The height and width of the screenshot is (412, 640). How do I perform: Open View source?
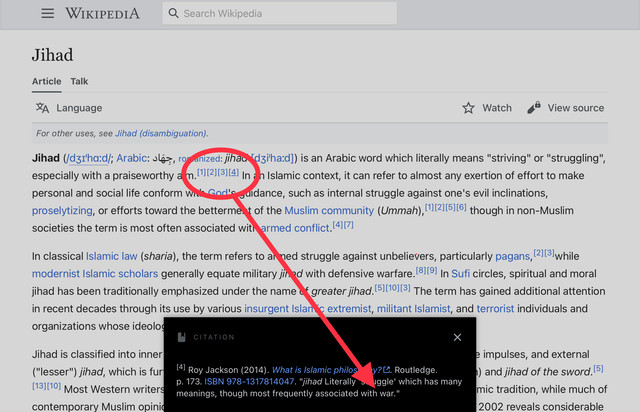(576, 108)
